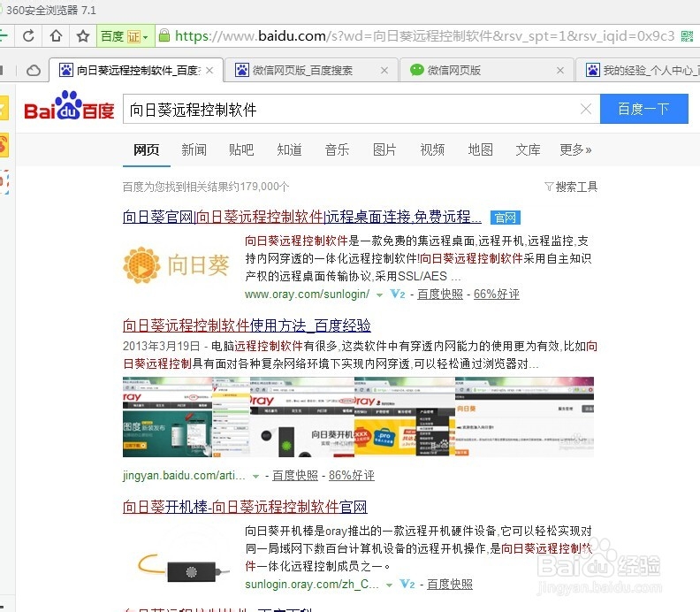Screen dimensions: 700x612
Task: Open sunlogin.oray.com/zh_C... URL link
Action: (x=312, y=584)
